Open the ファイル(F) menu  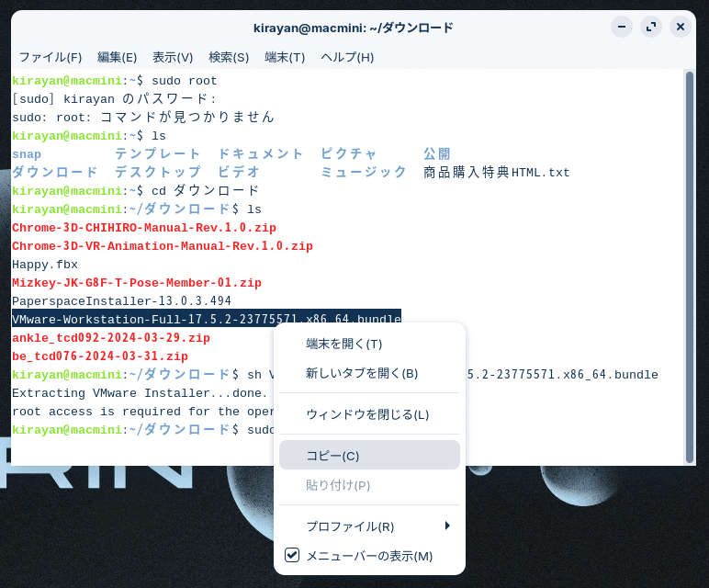51,58
